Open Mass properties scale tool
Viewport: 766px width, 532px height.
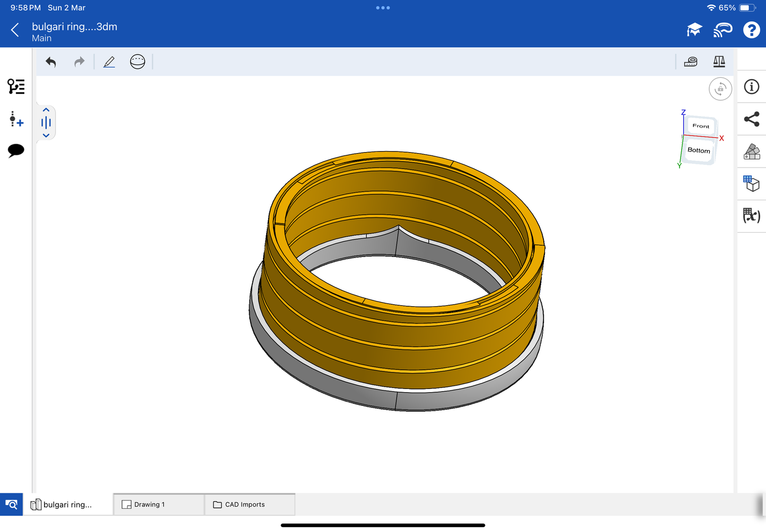pos(719,62)
